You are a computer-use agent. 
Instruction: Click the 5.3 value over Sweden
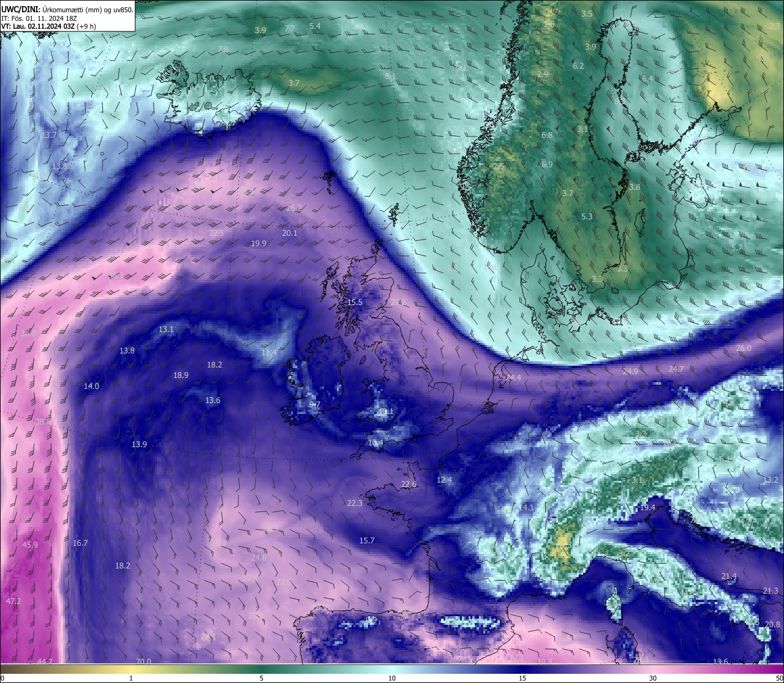[x=587, y=217]
